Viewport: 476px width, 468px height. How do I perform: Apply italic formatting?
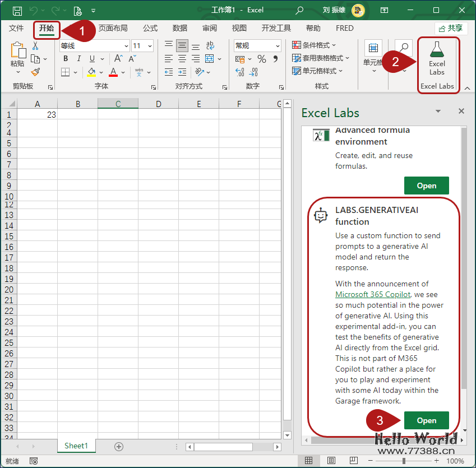78,58
